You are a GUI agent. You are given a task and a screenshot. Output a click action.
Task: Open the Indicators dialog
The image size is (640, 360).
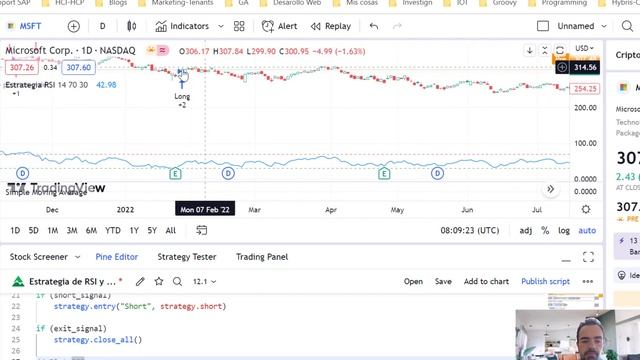(x=182, y=26)
